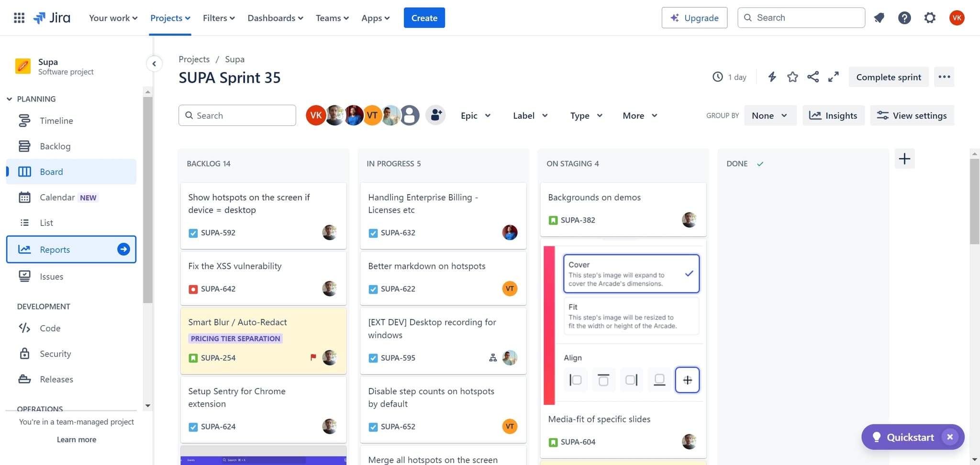
Task: Toggle the checkbox on SUPA-592 task card
Action: click(x=193, y=233)
